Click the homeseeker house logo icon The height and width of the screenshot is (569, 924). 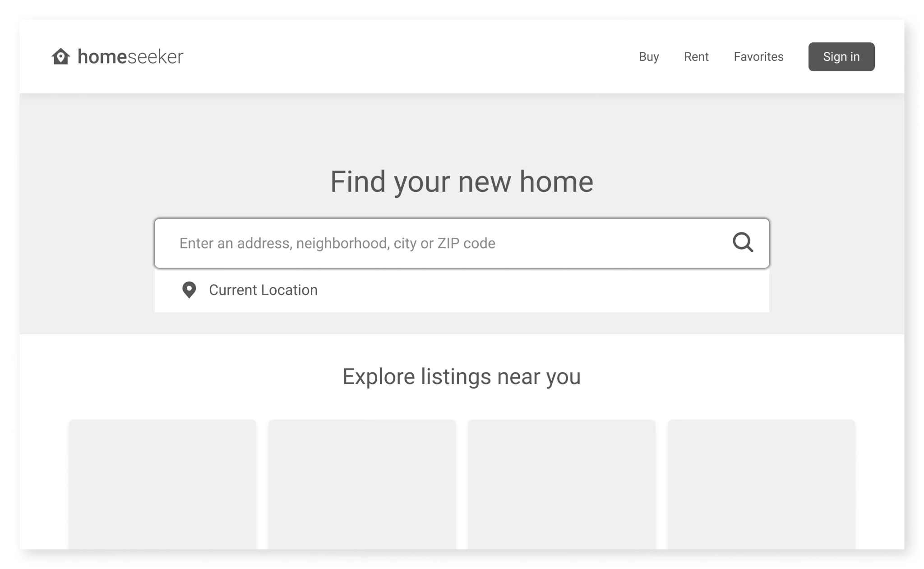[x=60, y=57]
